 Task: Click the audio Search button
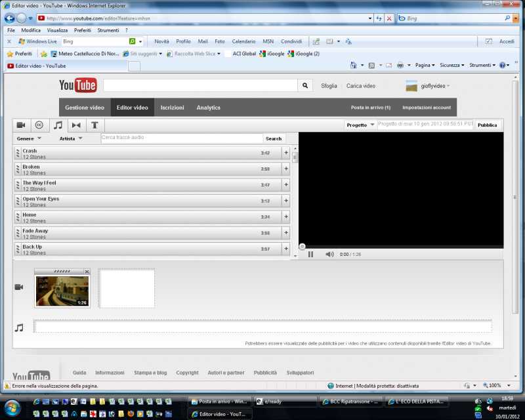tap(274, 138)
